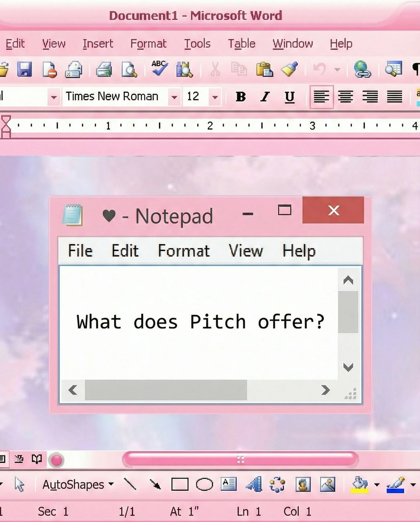Open Word's Table menu
Image resolution: width=420 pixels, height=522 pixels.
(242, 44)
